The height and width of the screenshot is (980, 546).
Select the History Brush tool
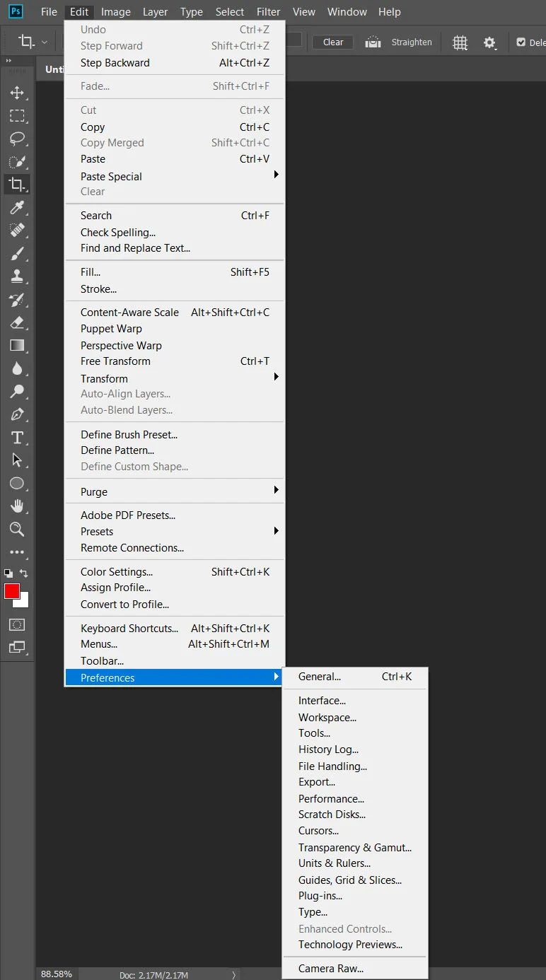[x=17, y=300]
